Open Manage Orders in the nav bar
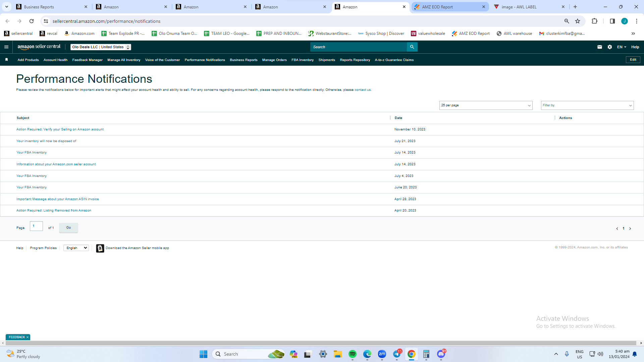 pos(274,60)
